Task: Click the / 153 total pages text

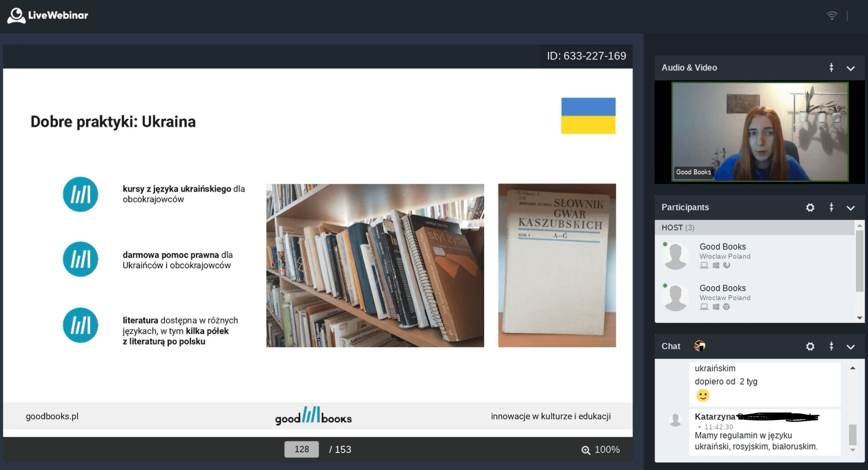Action: [x=340, y=450]
